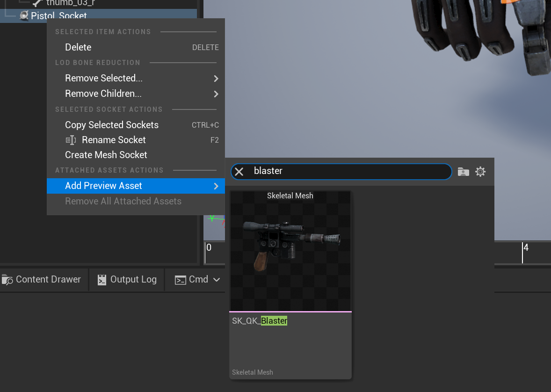
Task: Open the Add Preview Asset submenu
Action: click(x=136, y=186)
